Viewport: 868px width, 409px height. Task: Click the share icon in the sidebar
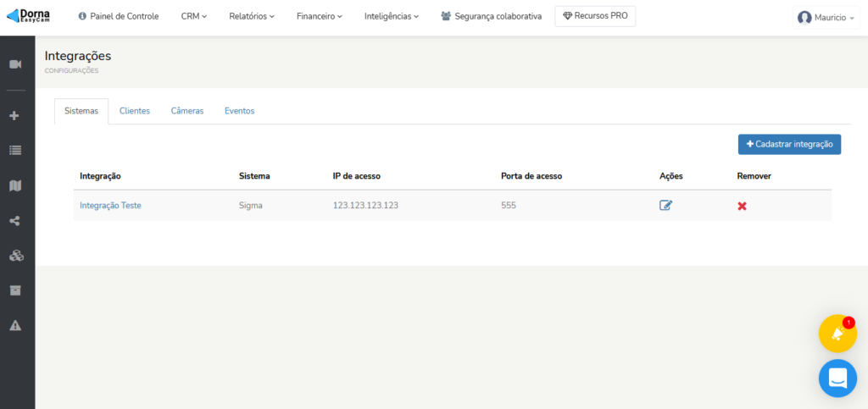point(15,221)
